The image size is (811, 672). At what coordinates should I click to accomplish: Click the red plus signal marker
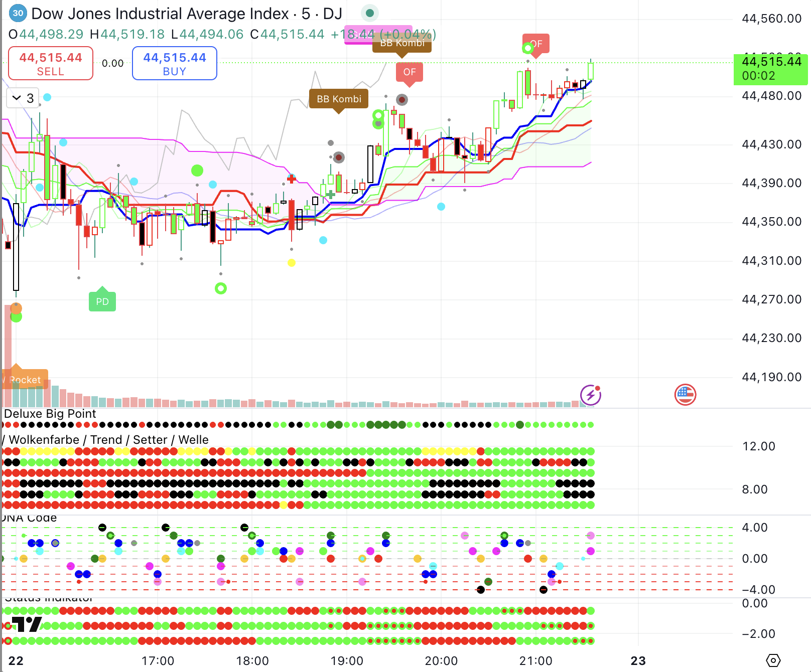click(x=292, y=179)
